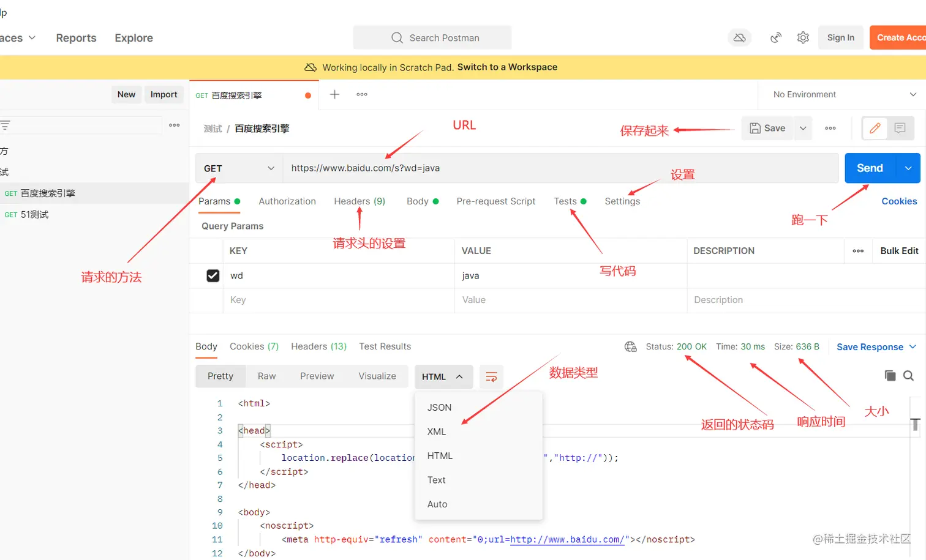The width and height of the screenshot is (926, 560).
Task: Open sidebar three-dots options menu
Action: point(175,125)
